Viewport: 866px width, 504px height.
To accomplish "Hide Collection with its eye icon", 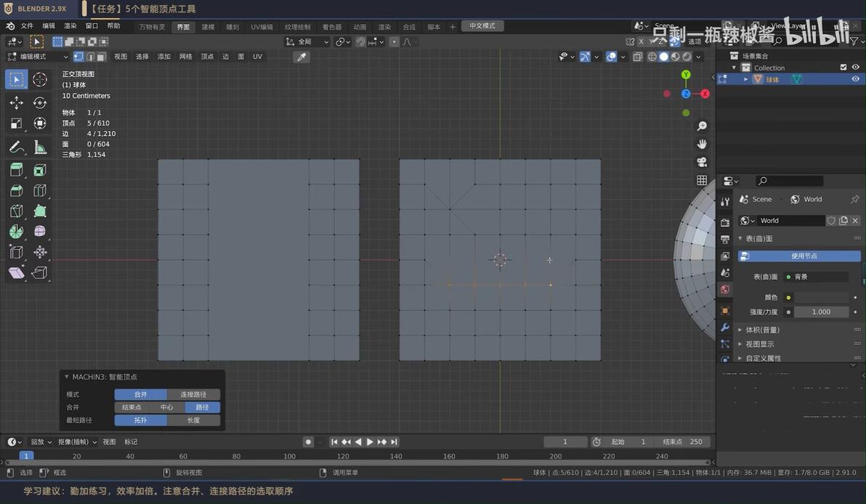I will pos(856,68).
